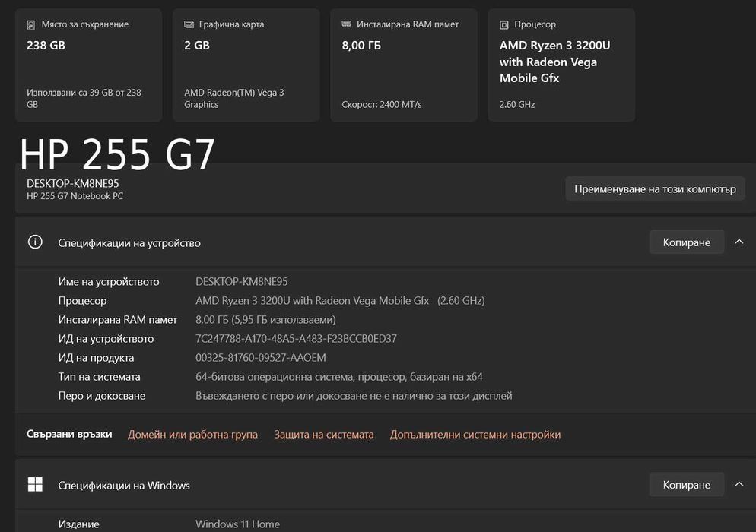
Task: Click the Свързани връзки label
Action: [69, 434]
